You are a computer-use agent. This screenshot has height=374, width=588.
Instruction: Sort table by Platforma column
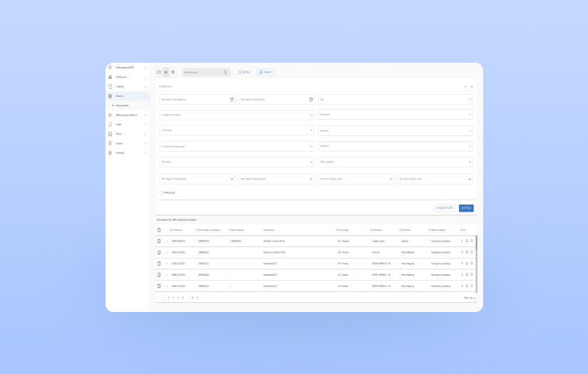click(405, 229)
